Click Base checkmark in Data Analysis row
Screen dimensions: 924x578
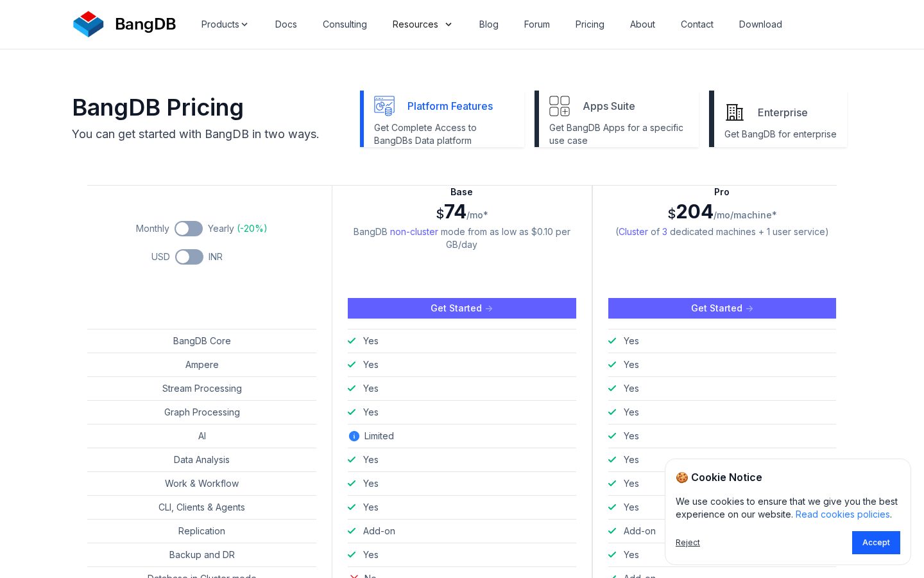click(x=352, y=460)
